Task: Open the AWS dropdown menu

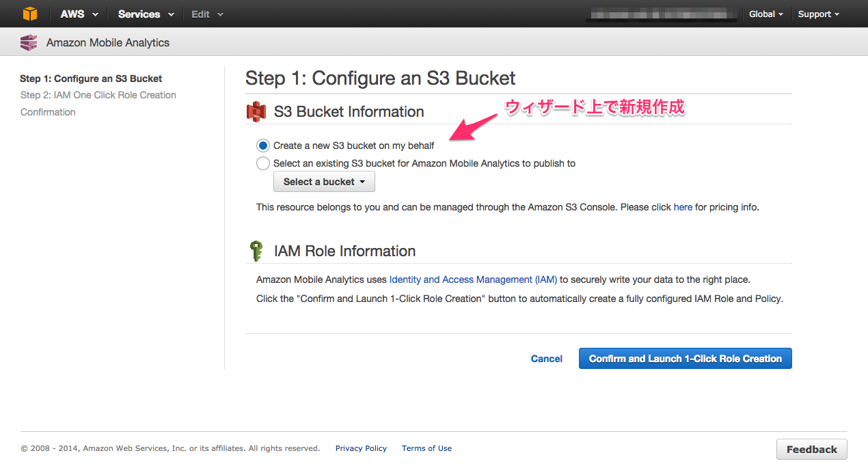Action: (x=79, y=14)
